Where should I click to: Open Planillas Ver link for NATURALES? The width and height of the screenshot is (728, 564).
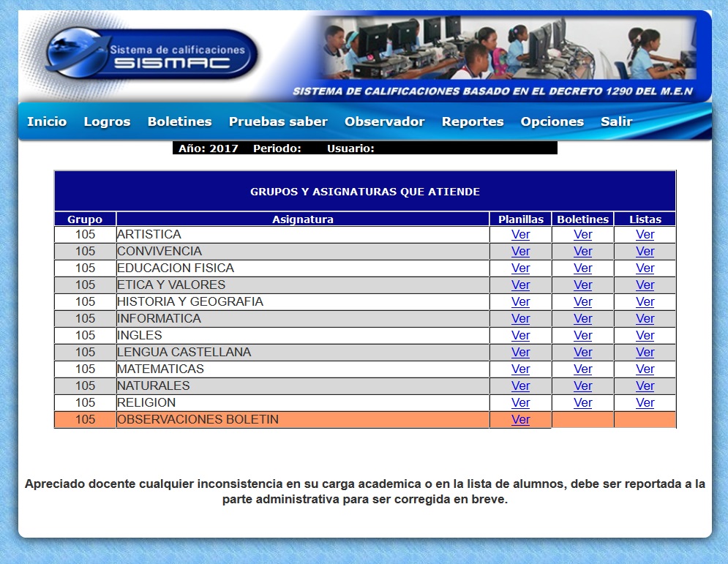(520, 386)
